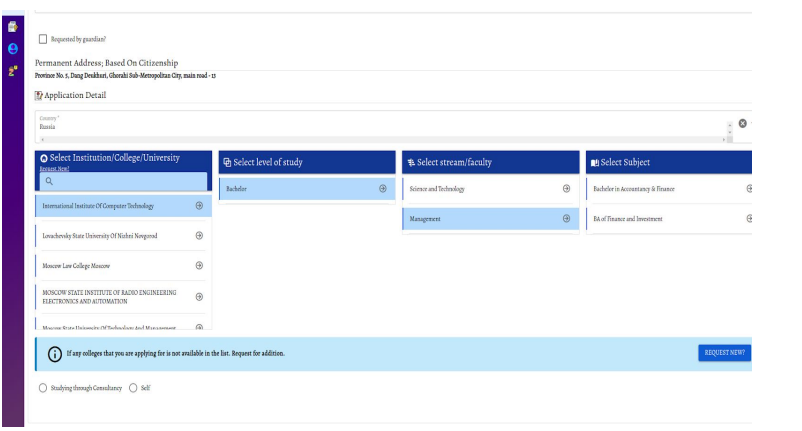
Task: Select Studying through Consultancy radio option
Action: click(x=43, y=388)
